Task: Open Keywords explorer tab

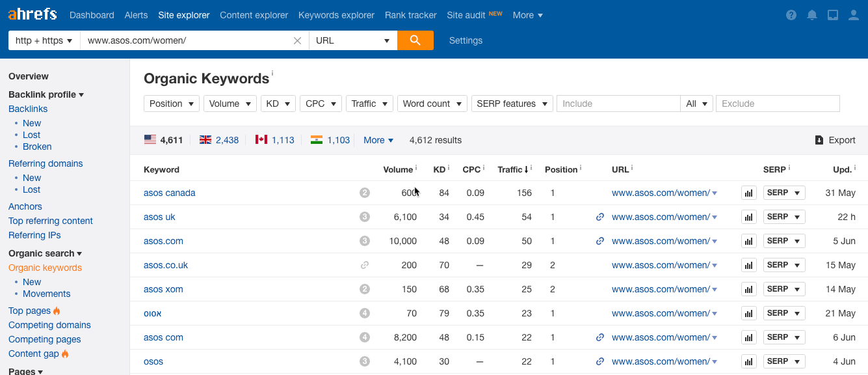Action: [x=336, y=15]
